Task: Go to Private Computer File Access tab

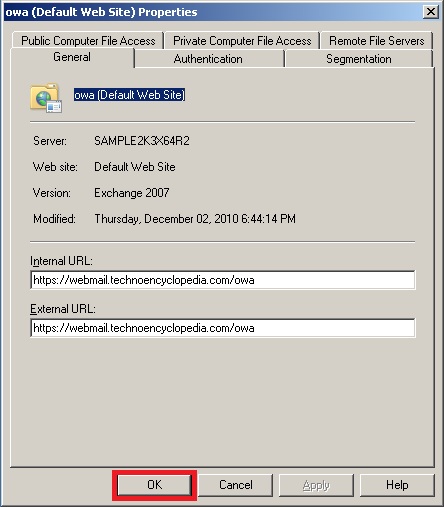Action: click(x=242, y=41)
